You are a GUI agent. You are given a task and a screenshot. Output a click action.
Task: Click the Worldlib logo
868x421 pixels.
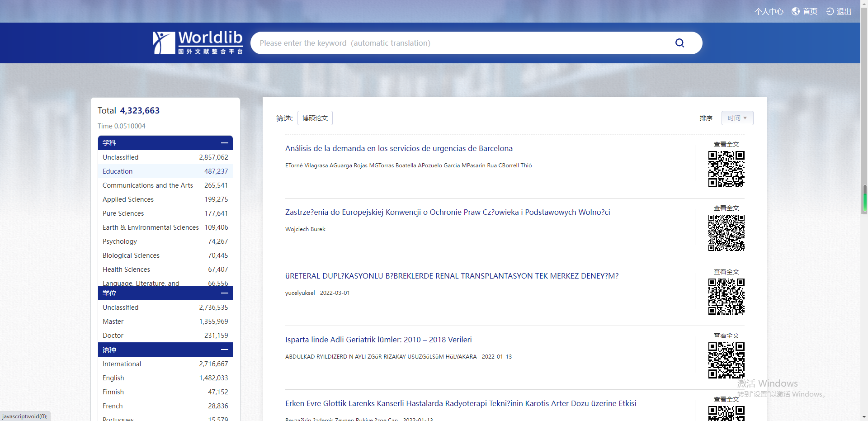(198, 43)
